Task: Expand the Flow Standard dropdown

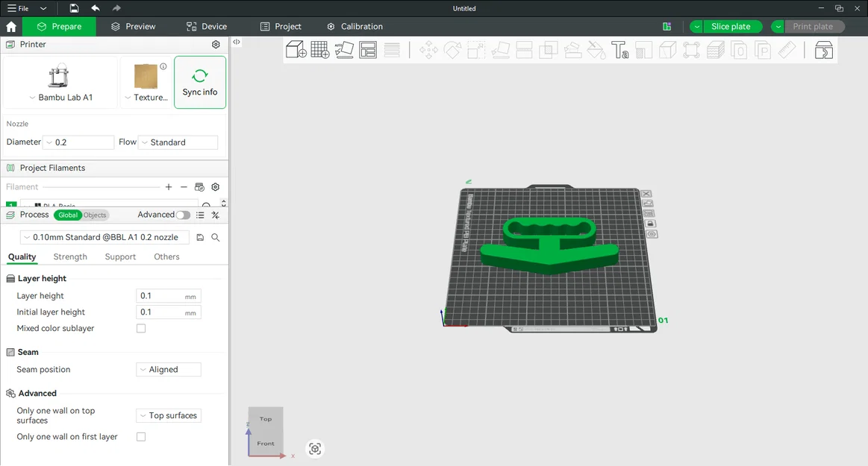Action: [x=178, y=142]
